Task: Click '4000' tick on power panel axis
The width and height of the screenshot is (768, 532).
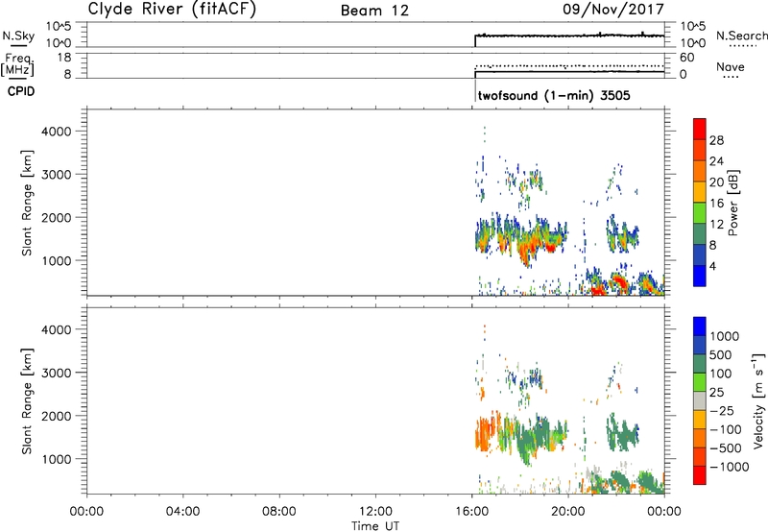Action: pos(57,132)
